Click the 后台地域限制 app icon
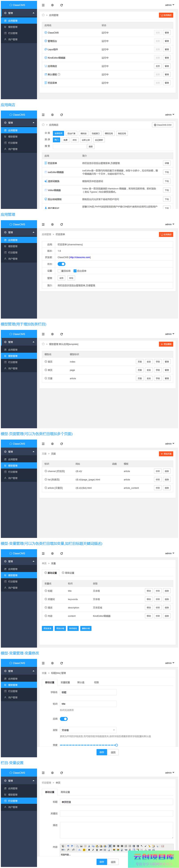 pyautogui.click(x=45, y=200)
